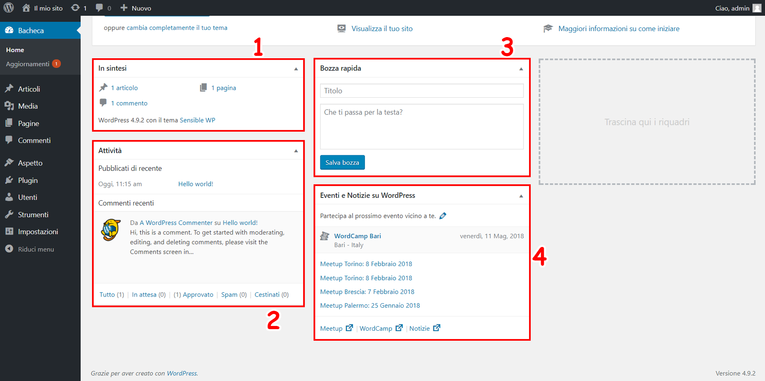Click the Visualizza il tuo sito screen icon
The image size is (765, 381).
pos(342,28)
